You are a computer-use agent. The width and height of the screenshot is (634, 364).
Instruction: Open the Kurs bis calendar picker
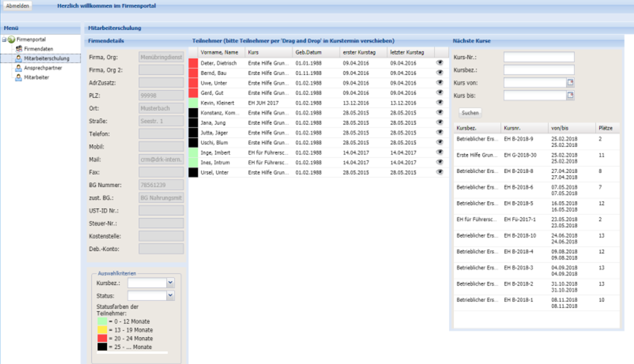570,95
